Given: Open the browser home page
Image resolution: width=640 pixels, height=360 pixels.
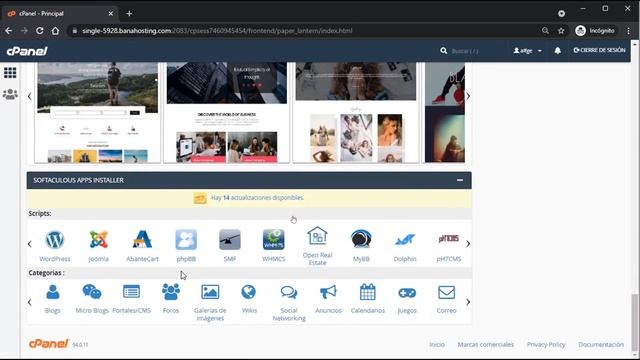Looking at the screenshot, I should click(56, 31).
